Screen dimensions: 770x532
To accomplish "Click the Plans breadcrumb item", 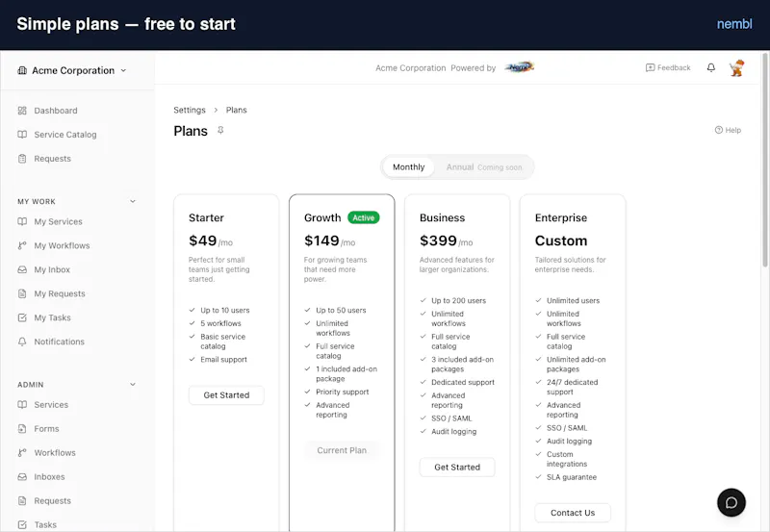I will pos(236,110).
